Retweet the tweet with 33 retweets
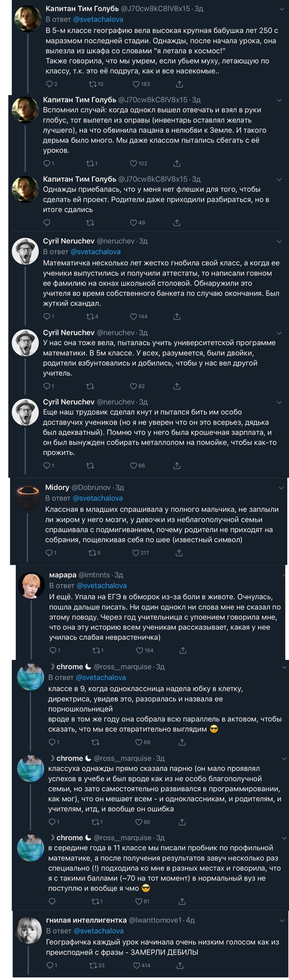Viewport: 289px width, 980px height. (93, 965)
